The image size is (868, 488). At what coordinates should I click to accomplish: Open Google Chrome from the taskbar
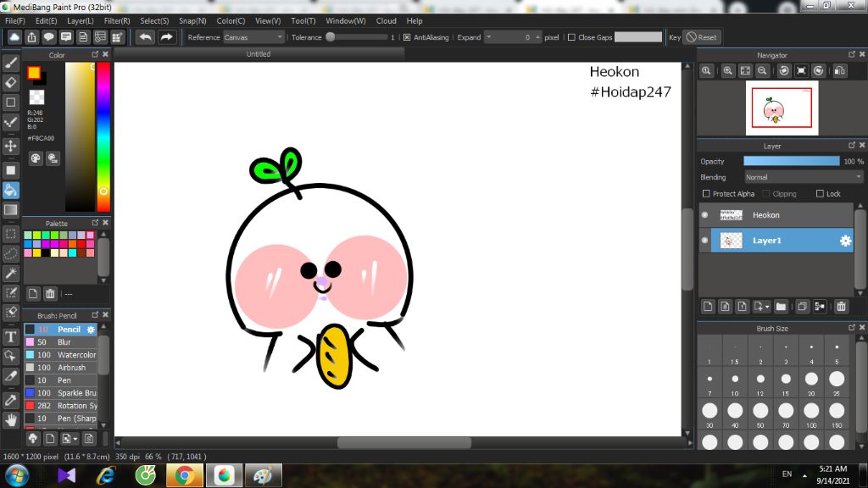(x=184, y=475)
